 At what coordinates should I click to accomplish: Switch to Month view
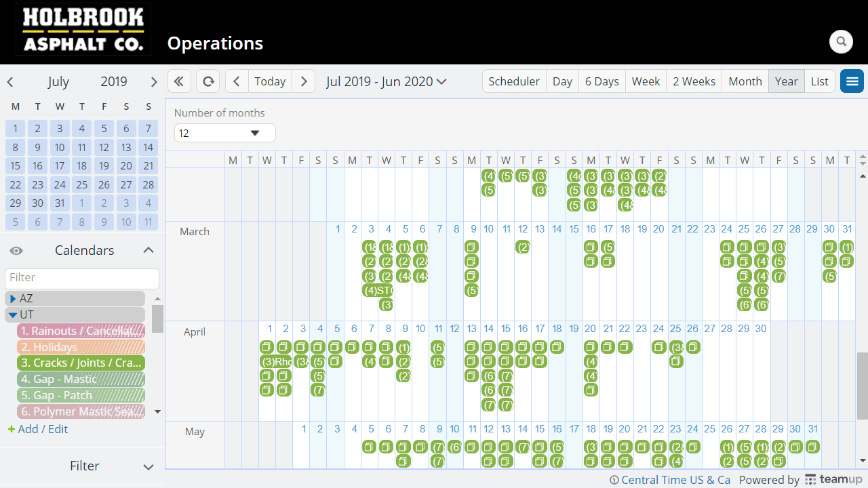(x=745, y=81)
